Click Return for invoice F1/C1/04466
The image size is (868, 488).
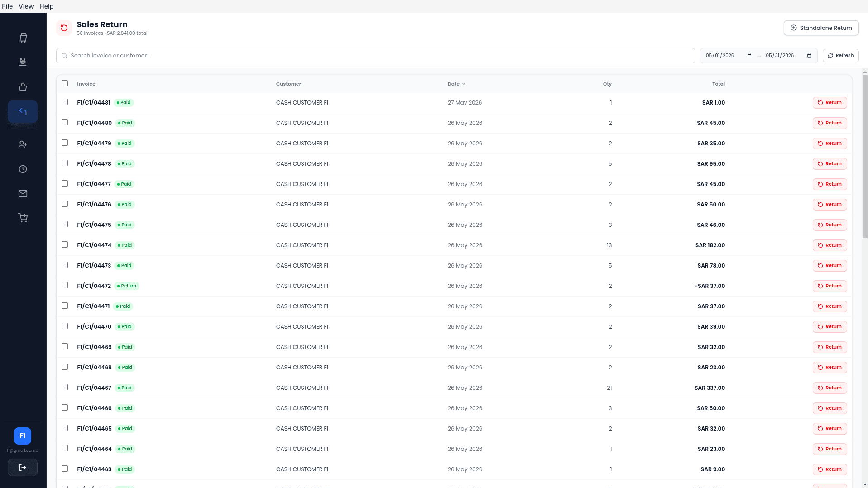830,408
